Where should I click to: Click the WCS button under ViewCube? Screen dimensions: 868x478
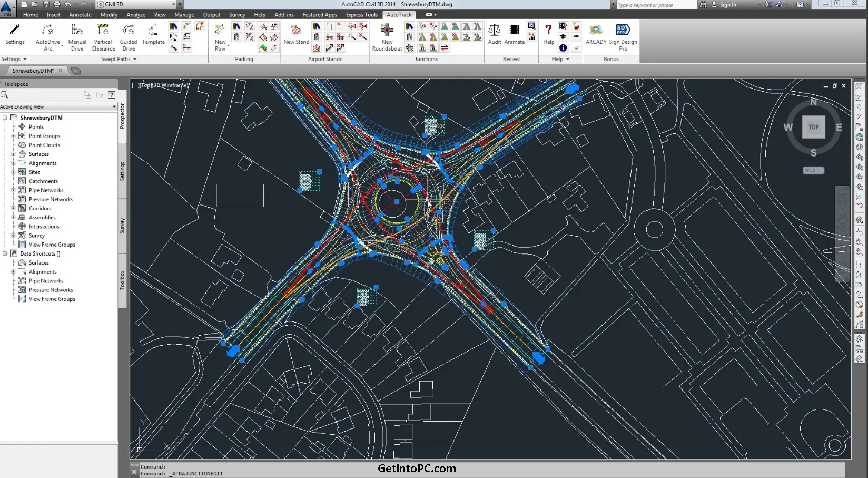[x=813, y=170]
